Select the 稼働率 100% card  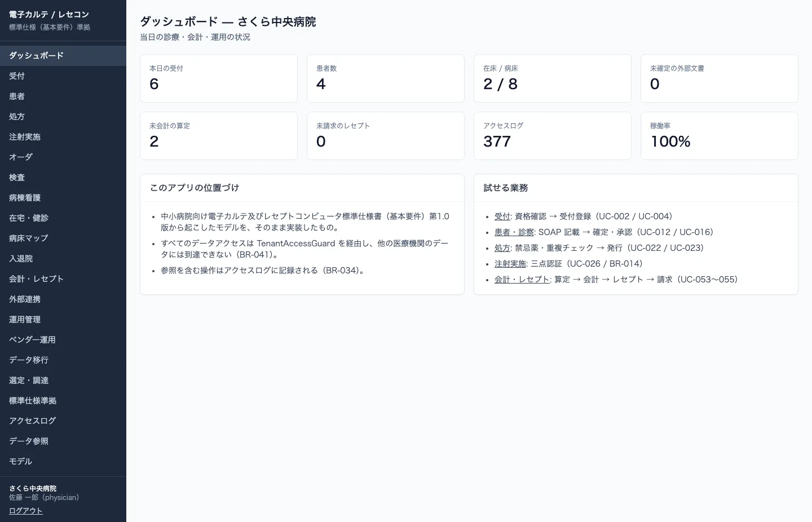tap(720, 136)
